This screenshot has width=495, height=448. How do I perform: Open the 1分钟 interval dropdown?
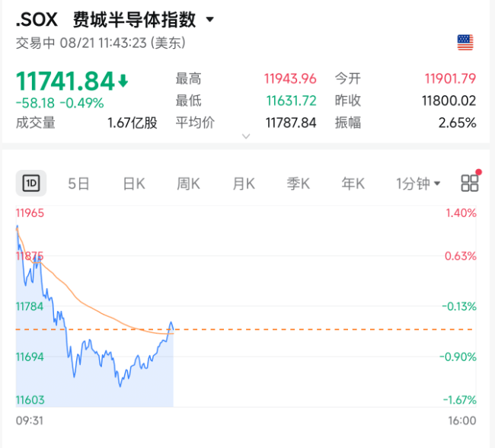417,184
